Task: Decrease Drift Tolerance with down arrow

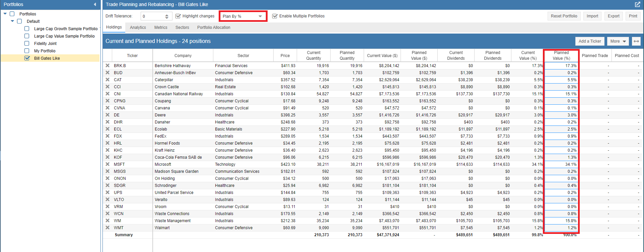Action: click(167, 17)
